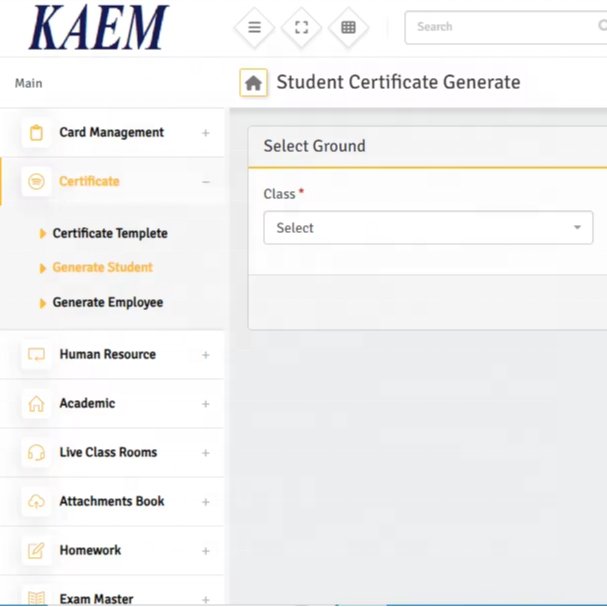Open the Exam Master menu item
Image resolution: width=607 pixels, height=607 pixels.
96,599
